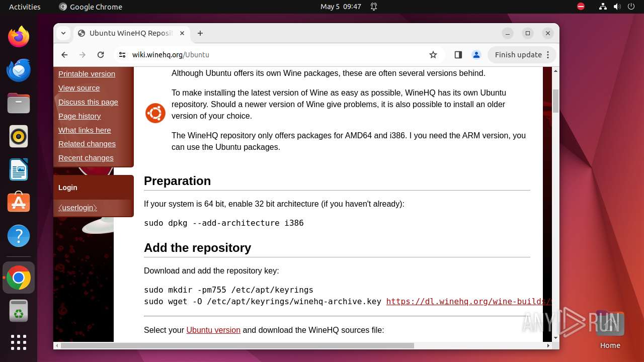The width and height of the screenshot is (644, 362).
Task: Open the Trash in the dock
Action: pos(19,311)
